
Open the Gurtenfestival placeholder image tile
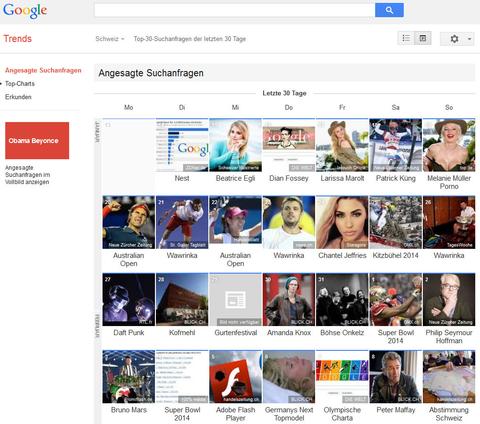[x=235, y=299]
